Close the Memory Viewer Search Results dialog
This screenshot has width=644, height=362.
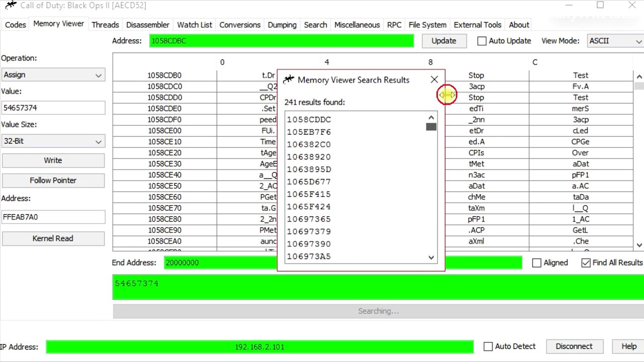click(434, 79)
